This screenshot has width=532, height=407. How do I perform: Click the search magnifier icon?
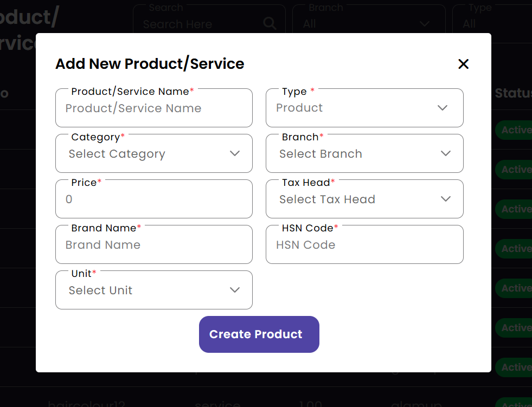269,23
